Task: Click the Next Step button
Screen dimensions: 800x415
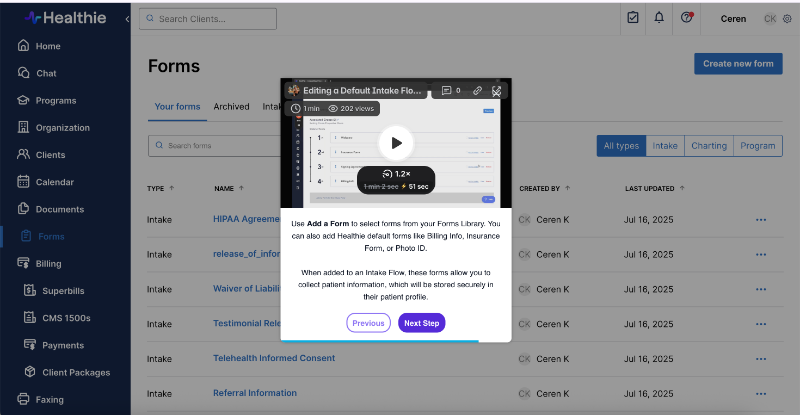Action: click(421, 323)
